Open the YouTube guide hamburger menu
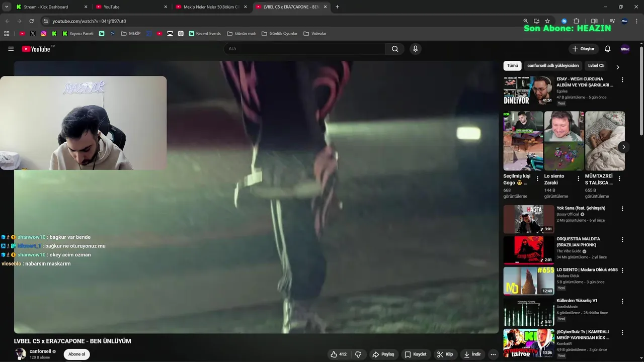The image size is (644, 362). (11, 49)
